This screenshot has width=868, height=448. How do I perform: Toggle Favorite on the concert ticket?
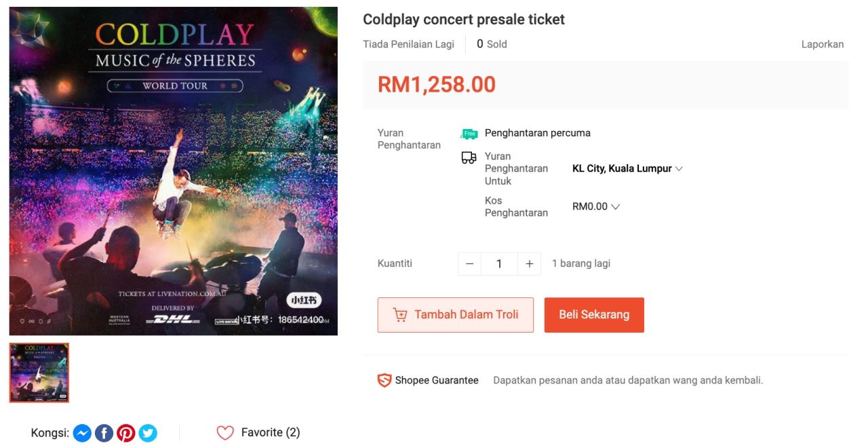point(224,432)
